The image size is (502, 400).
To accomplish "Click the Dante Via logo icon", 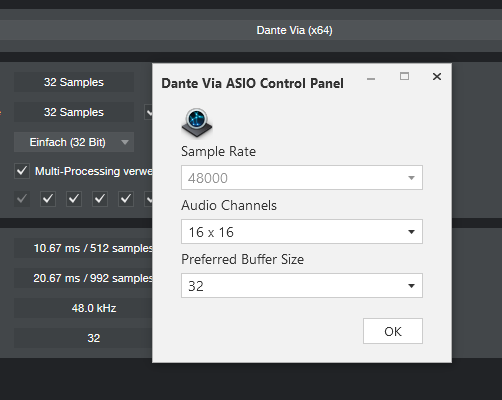I will (197, 123).
